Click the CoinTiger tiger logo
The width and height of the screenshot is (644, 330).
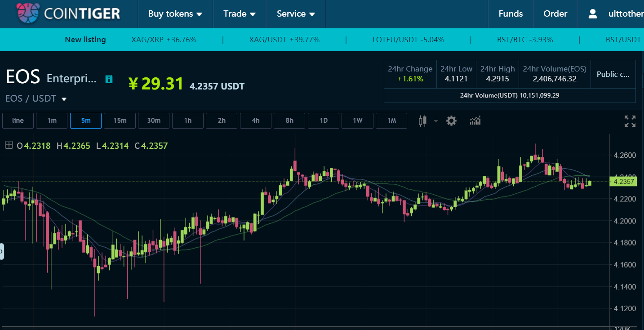tap(27, 13)
